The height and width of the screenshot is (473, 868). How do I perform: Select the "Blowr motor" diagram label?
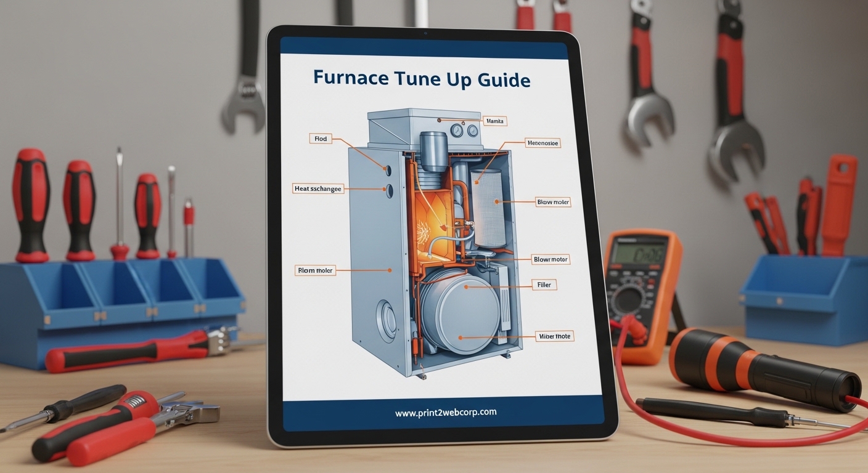tap(550, 260)
